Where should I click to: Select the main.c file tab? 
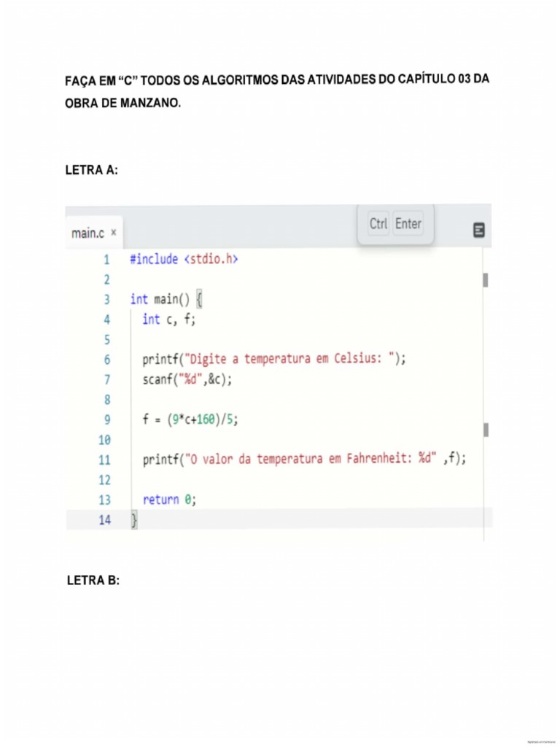click(x=94, y=233)
